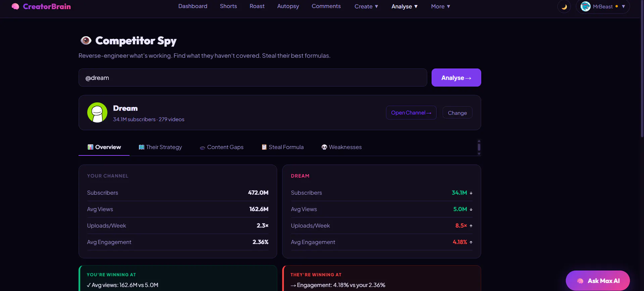Click "Engagement: 4.18% vs your 2.36%" line

338,285
